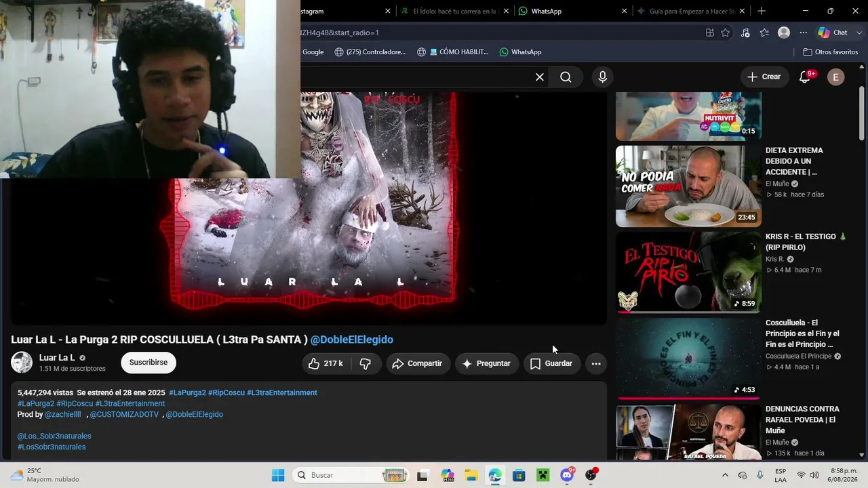Open the clock showing 8:58 p. m.
The height and width of the screenshot is (488, 868).
tap(844, 475)
